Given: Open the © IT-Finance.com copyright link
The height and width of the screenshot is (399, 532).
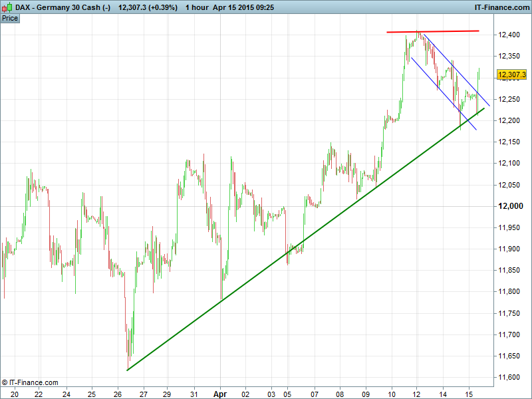Looking at the screenshot, I should pos(30,382).
